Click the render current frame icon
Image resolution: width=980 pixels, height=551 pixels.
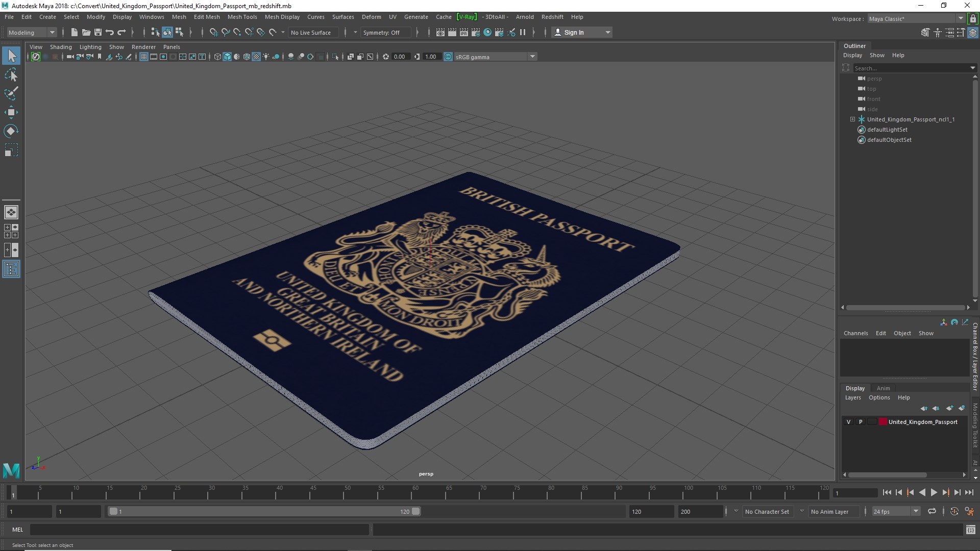(452, 32)
